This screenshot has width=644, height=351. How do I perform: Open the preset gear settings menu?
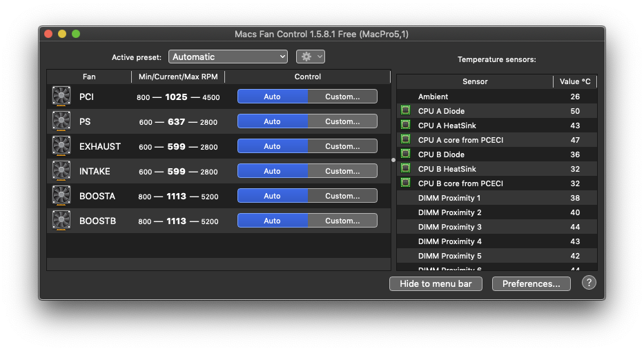tap(311, 57)
